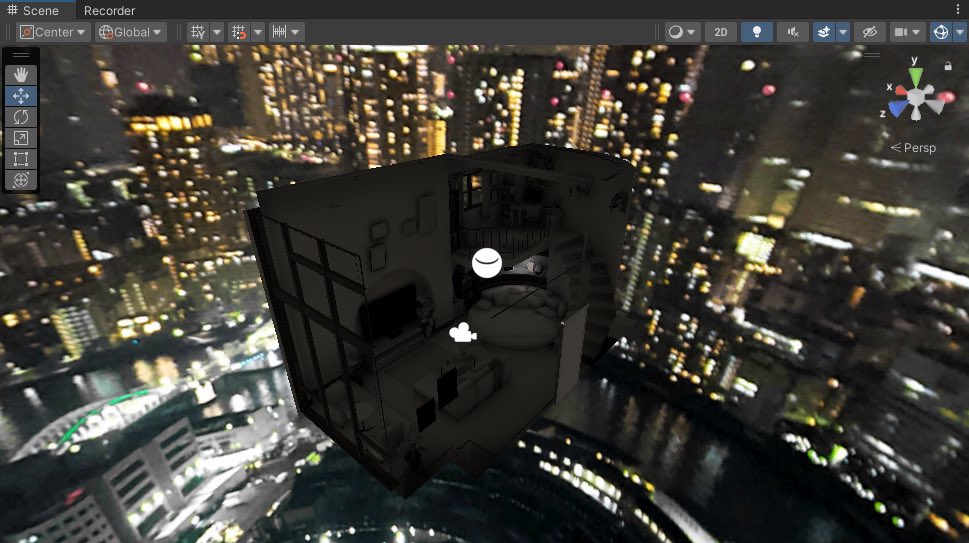Screen dimensions: 969x543
Task: Open the Global handle rotation dropdown
Action: click(x=130, y=32)
